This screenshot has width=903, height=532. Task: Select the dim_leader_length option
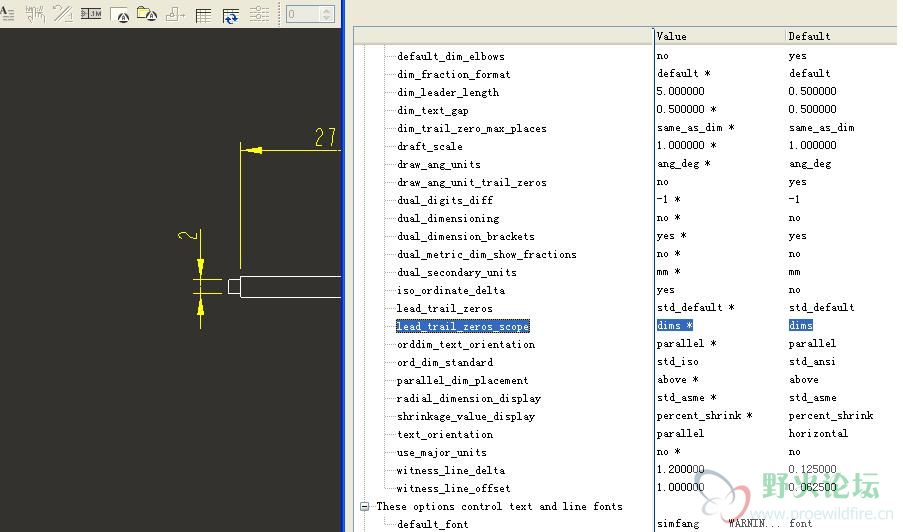click(x=448, y=92)
